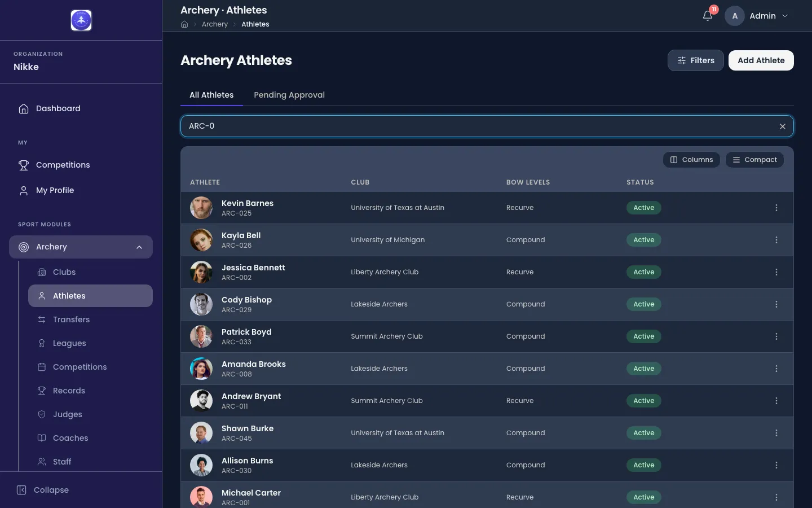Open Judges under Archery
Screen dimensions: 812x508
(x=90, y=414)
